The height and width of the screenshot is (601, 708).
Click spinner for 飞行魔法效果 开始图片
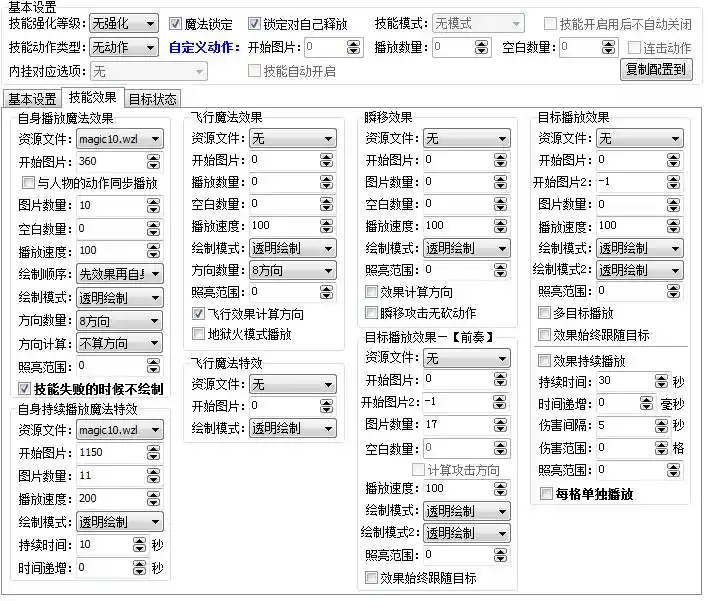(x=326, y=160)
